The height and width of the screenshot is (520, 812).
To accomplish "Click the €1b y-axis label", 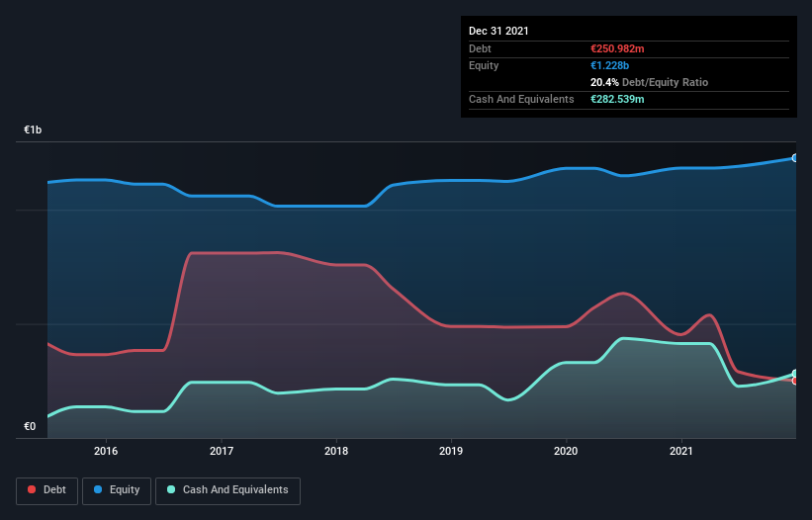I will [33, 130].
